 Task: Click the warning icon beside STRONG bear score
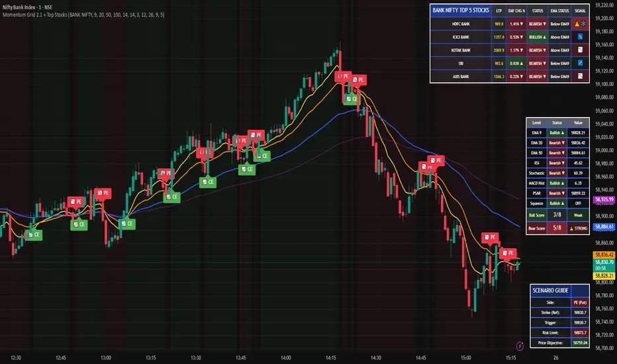[571, 228]
